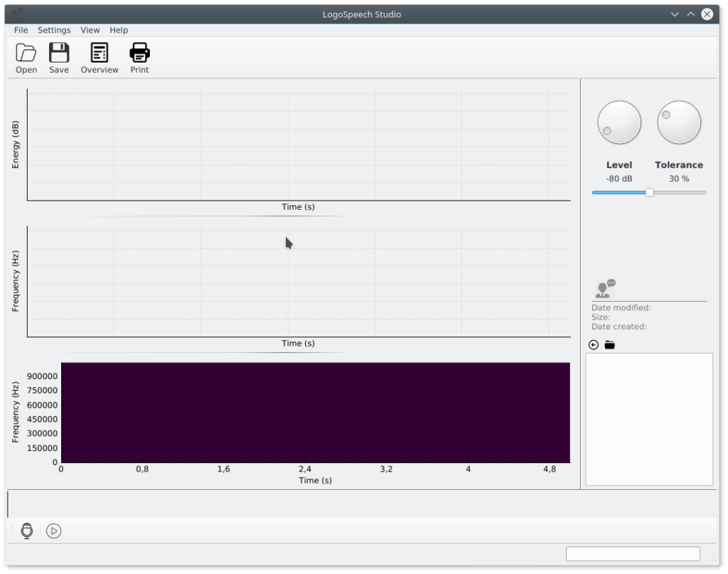Click the 'Date modified:' label
This screenshot has width=728, height=574.
[621, 307]
